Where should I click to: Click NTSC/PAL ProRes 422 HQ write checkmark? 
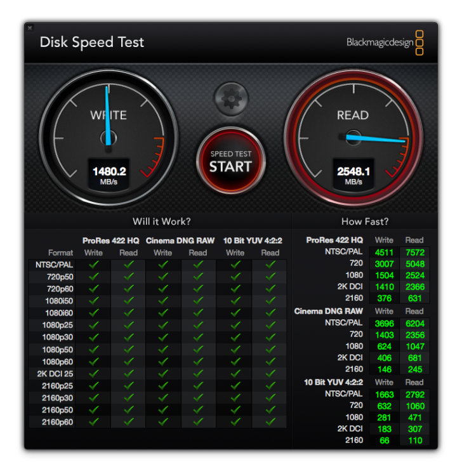[x=93, y=265]
